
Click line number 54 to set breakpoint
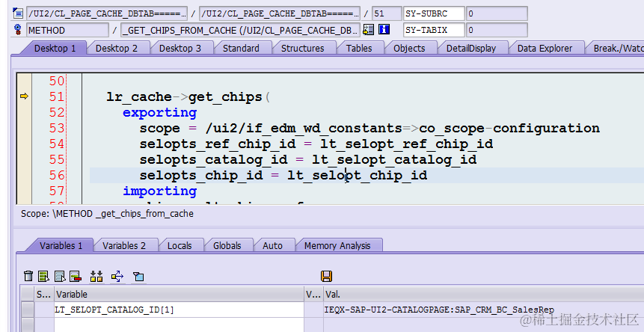(57, 144)
